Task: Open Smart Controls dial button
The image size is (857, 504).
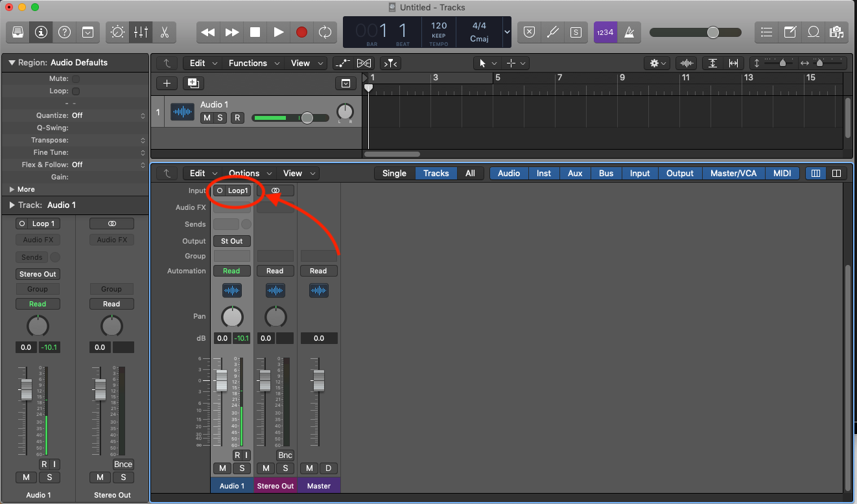Action: click(x=117, y=32)
